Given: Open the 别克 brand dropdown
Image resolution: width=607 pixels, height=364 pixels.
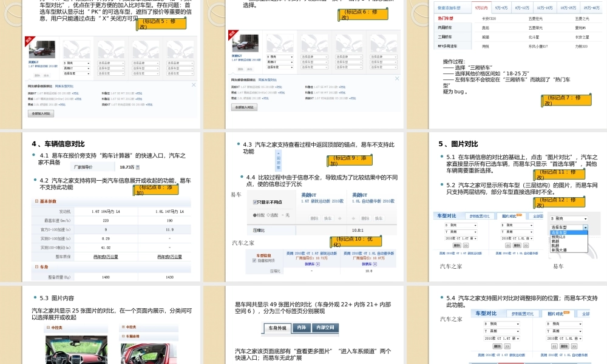Looking at the screenshot, I should 461,224.
